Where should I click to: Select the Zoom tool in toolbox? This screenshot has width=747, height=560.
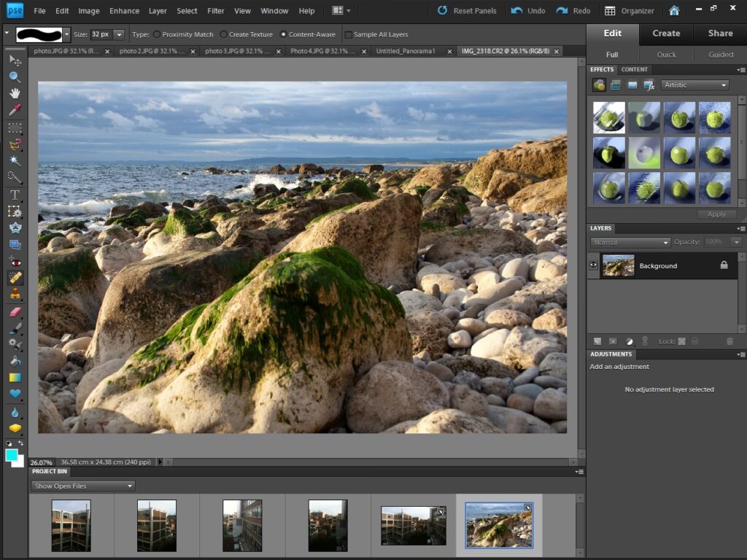click(x=15, y=77)
